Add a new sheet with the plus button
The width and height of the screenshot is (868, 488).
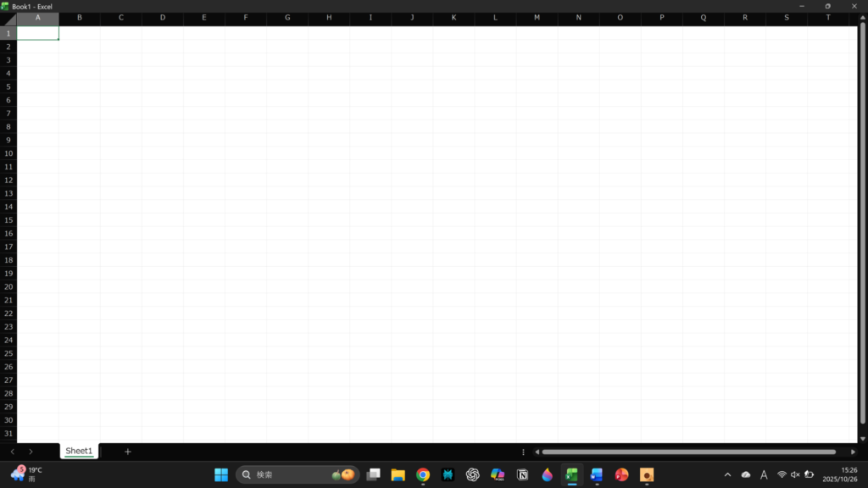(x=128, y=452)
